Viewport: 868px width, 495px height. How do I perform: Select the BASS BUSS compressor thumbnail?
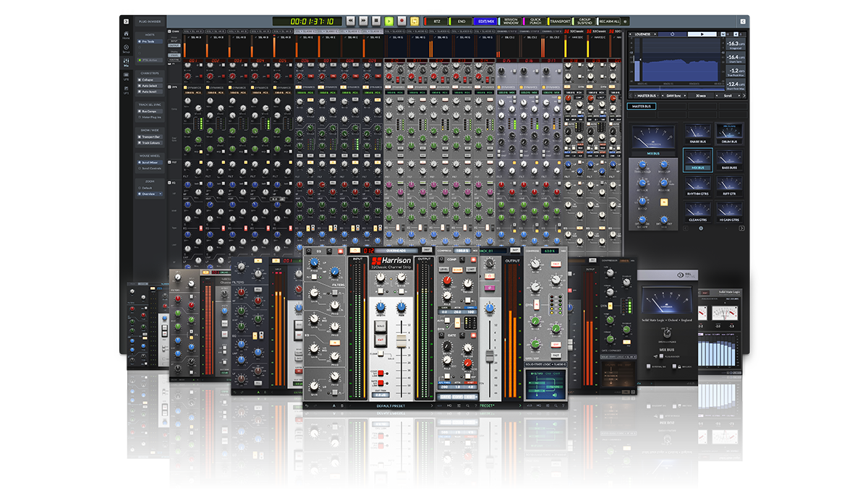click(x=731, y=160)
